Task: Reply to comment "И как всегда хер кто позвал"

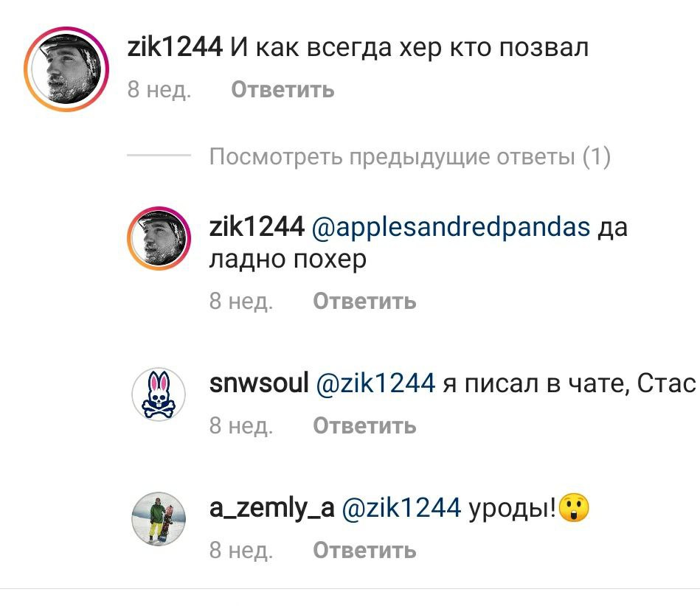Action: 283,89
